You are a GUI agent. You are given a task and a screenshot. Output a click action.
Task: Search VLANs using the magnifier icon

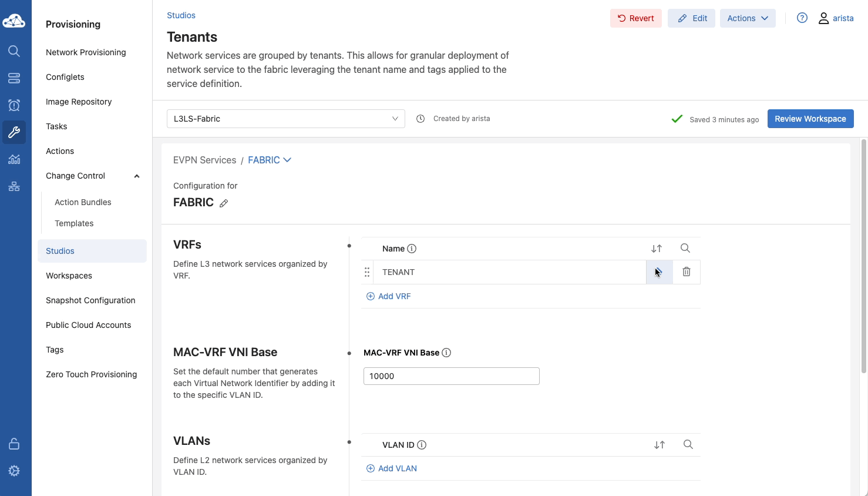click(x=688, y=445)
